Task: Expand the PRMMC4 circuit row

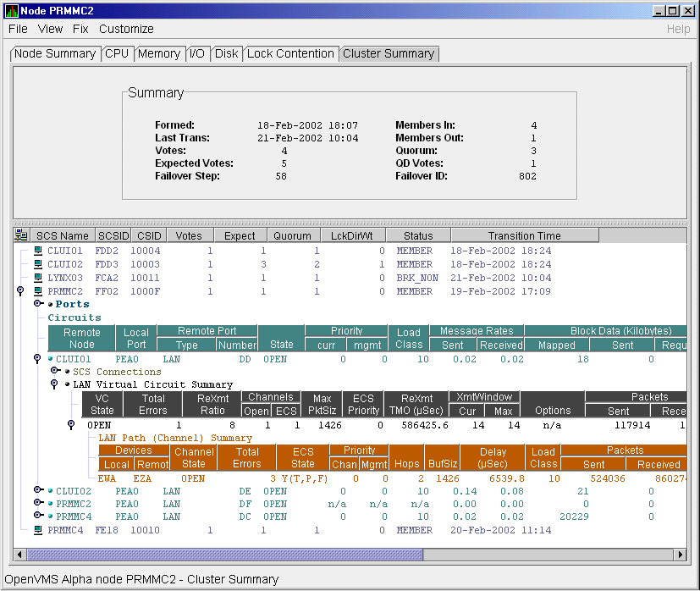Action: click(x=38, y=515)
